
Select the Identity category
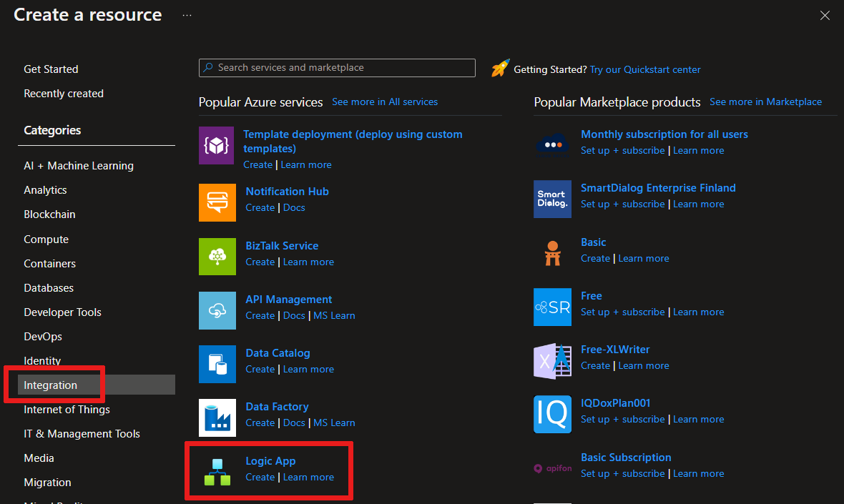pos(42,360)
